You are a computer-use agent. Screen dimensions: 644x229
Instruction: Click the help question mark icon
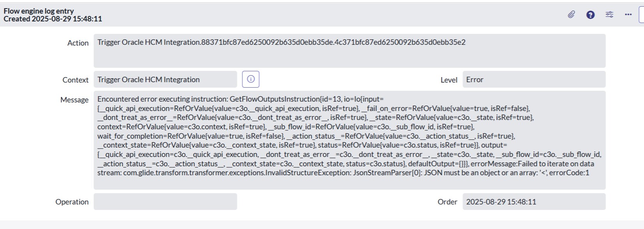[590, 15]
